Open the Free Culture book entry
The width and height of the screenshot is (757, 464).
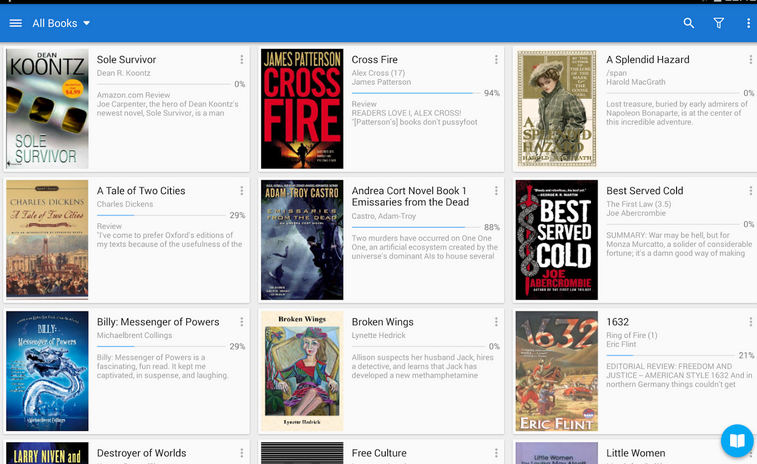[x=381, y=452]
